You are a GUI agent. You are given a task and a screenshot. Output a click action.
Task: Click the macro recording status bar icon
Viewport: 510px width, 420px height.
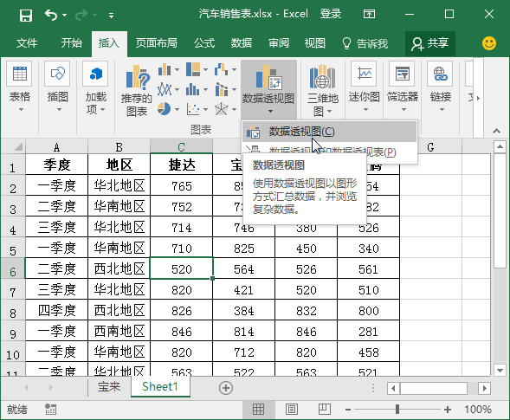(x=50, y=410)
